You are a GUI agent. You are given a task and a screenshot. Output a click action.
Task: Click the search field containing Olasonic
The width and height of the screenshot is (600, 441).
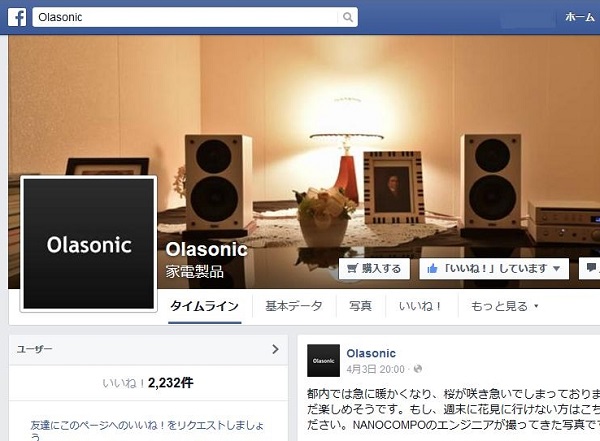click(185, 17)
